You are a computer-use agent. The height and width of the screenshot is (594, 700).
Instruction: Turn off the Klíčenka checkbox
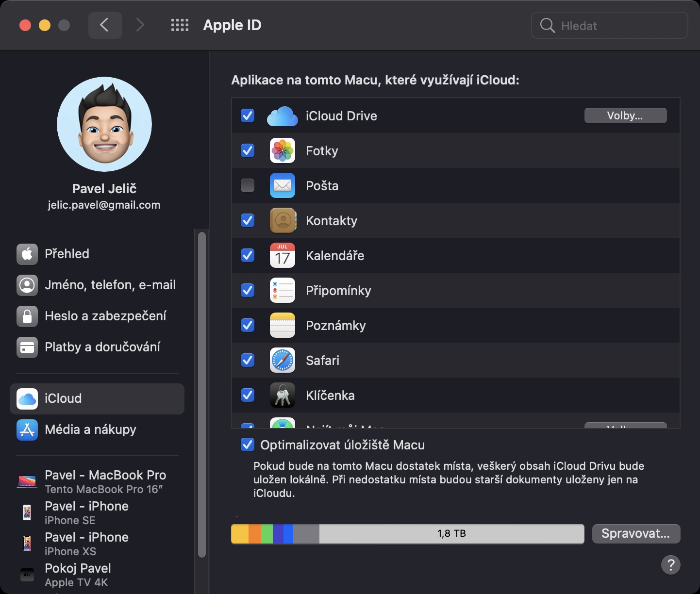(248, 395)
